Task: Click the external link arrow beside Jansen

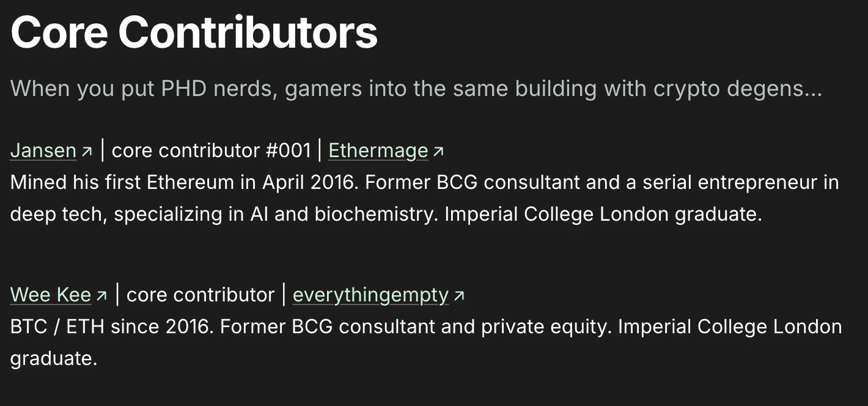Action: coord(87,150)
